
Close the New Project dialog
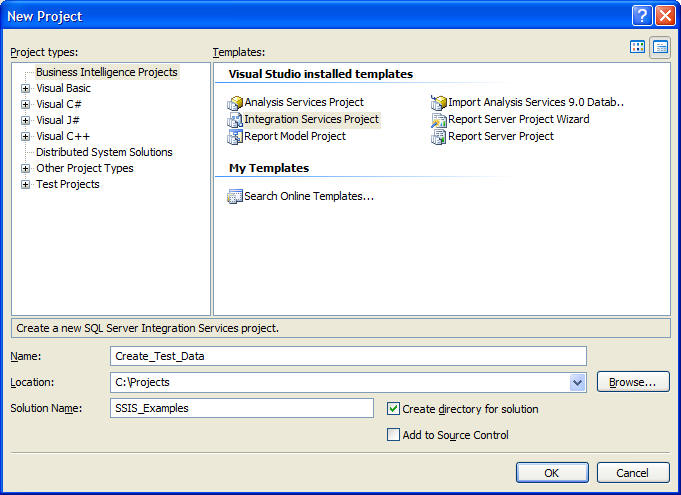(x=665, y=16)
